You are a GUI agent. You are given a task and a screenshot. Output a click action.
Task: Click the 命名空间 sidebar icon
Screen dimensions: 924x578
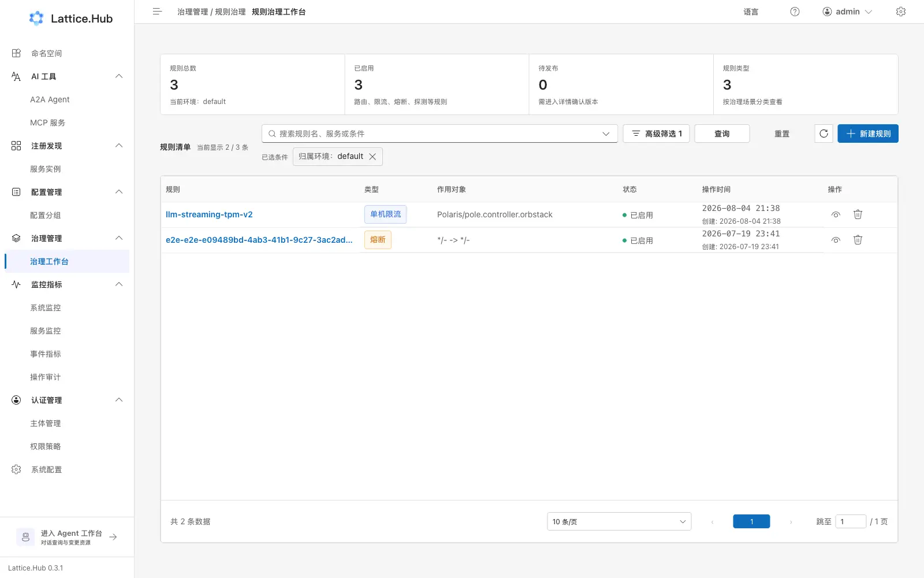tap(16, 53)
